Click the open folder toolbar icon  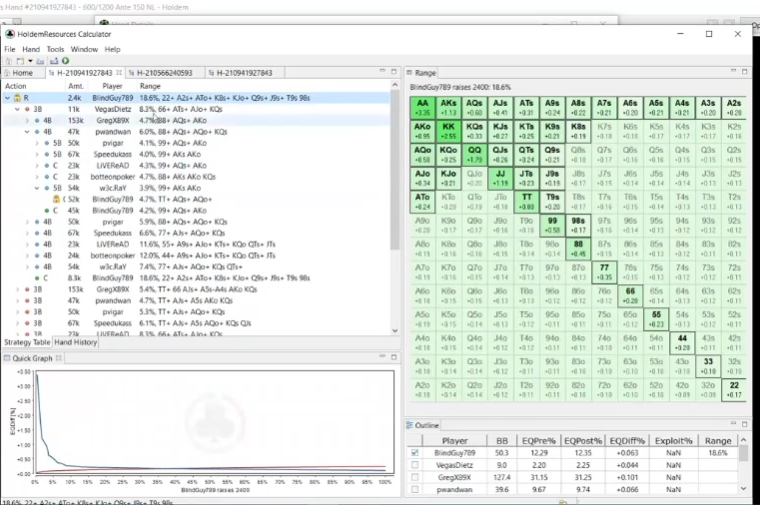[x=40, y=61]
